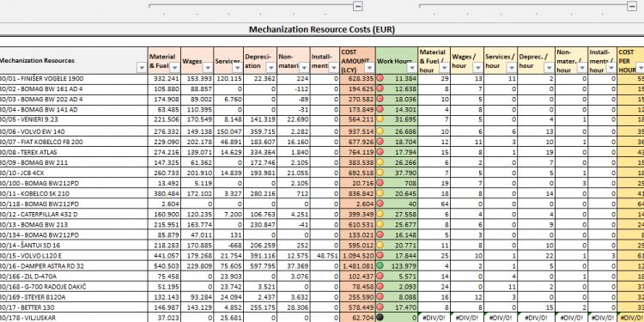Select cost amount 937.514 for VOLVO EW 140
Viewport: 644px width, 322px height.
coord(358,131)
